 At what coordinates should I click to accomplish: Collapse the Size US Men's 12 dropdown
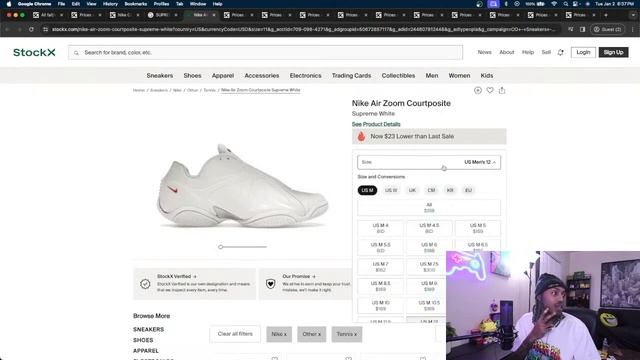tap(429, 162)
